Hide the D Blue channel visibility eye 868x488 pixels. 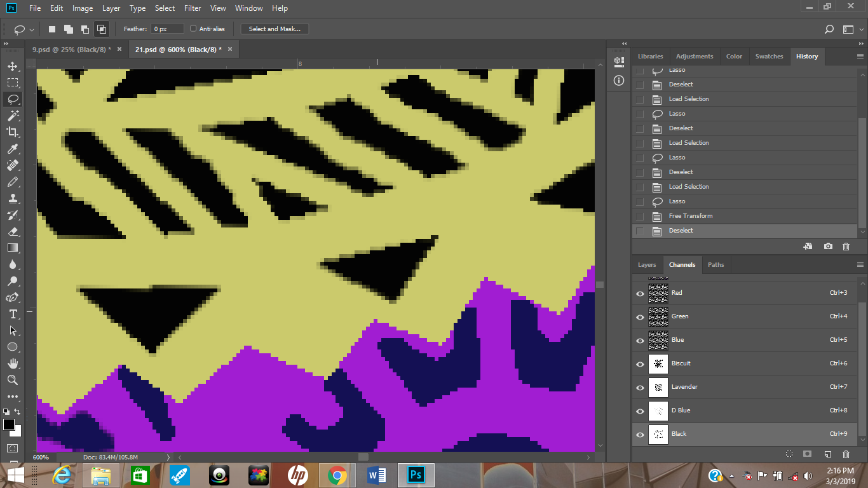click(x=640, y=410)
